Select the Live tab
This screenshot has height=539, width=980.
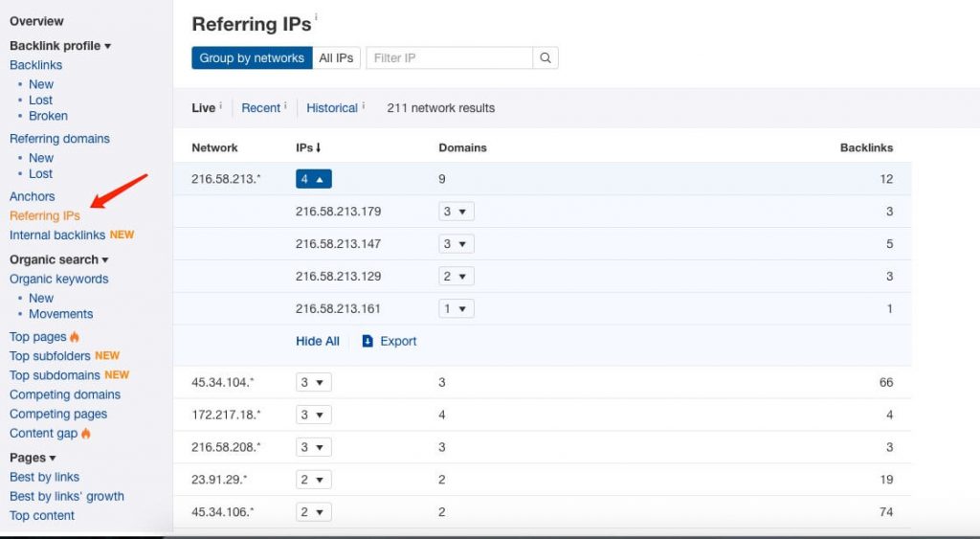tap(203, 108)
